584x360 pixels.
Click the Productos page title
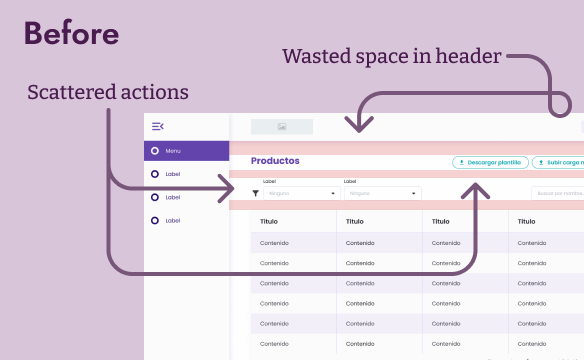(x=275, y=161)
